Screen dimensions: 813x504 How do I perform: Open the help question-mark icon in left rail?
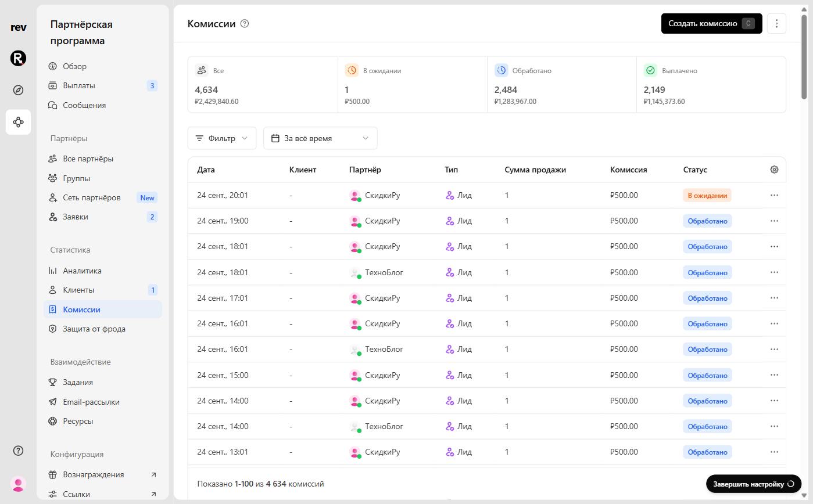18,451
